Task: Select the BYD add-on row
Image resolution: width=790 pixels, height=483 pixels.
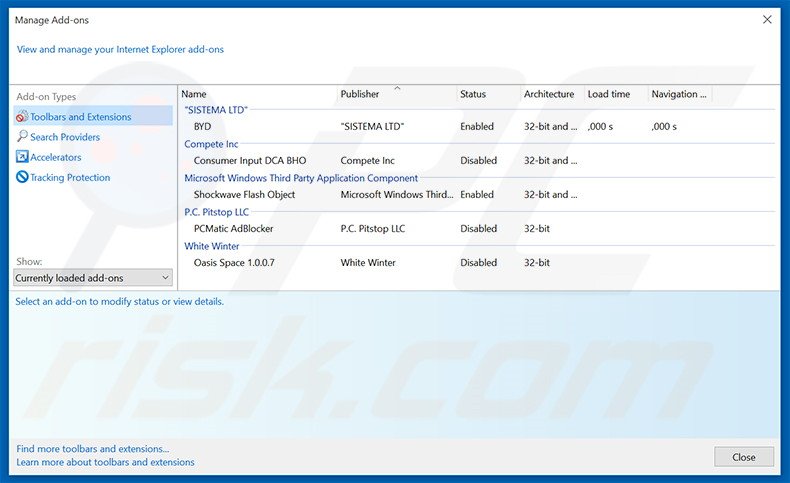Action: [x=203, y=127]
